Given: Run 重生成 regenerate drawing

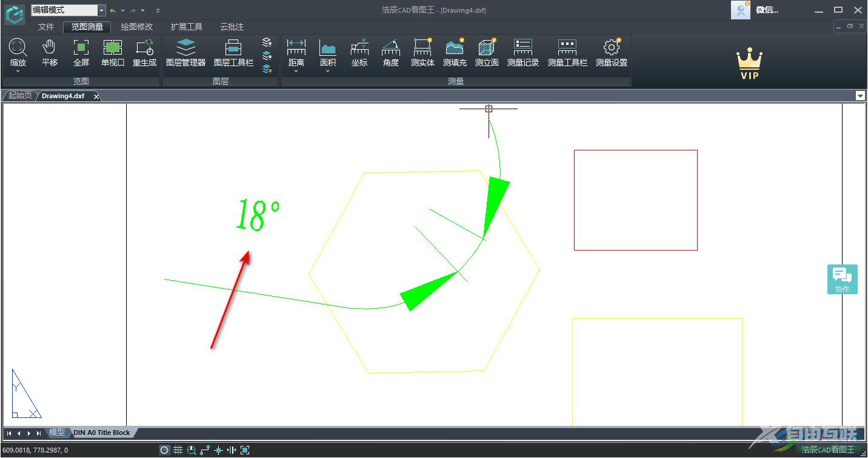Looking at the screenshot, I should pyautogui.click(x=145, y=52).
